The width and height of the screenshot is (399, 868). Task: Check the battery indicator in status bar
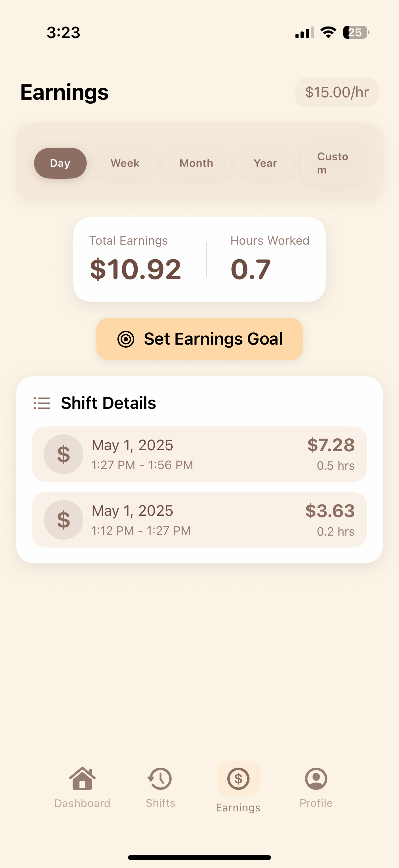356,32
